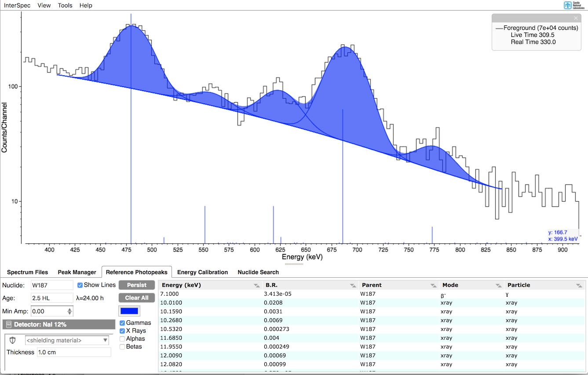The width and height of the screenshot is (588, 375).
Task: Click the sort icon on Energy (keV) column
Action: (257, 285)
